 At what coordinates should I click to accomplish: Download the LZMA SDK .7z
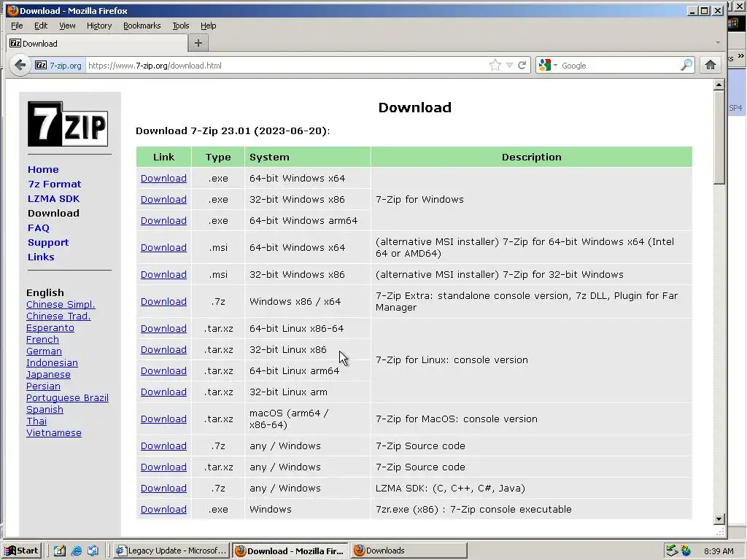point(163,488)
